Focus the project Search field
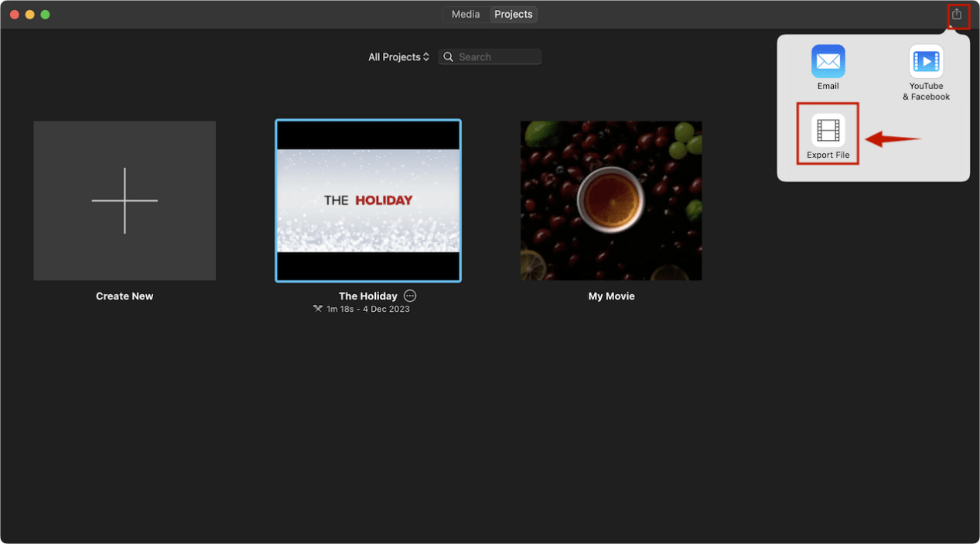The height and width of the screenshot is (544, 980). click(x=497, y=57)
